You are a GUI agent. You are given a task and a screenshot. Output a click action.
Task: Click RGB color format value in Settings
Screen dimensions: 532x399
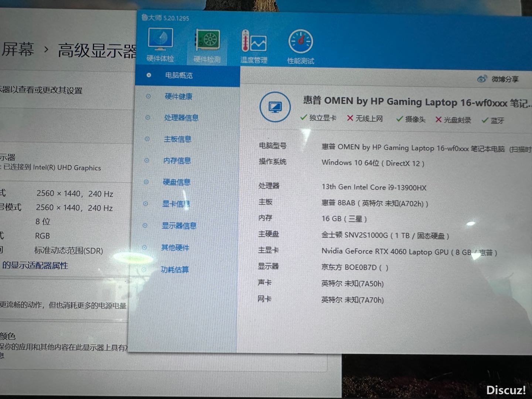point(42,236)
